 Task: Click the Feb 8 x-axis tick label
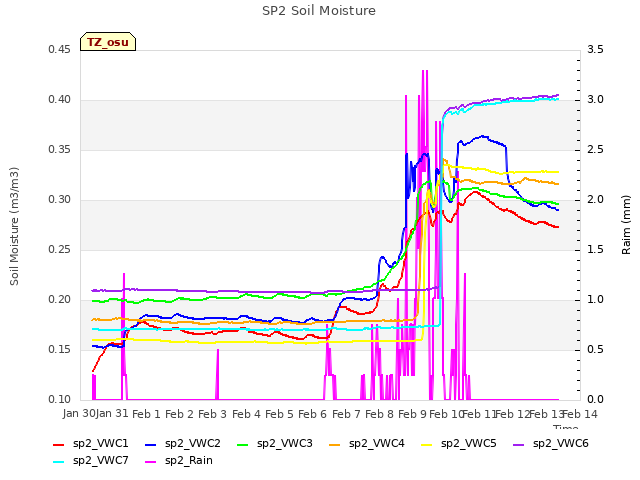(x=379, y=414)
